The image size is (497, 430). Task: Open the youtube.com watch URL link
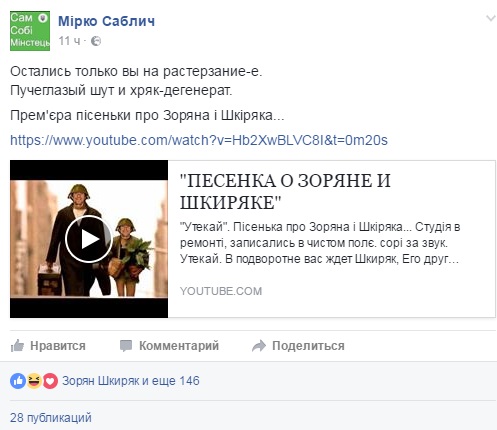[199, 140]
